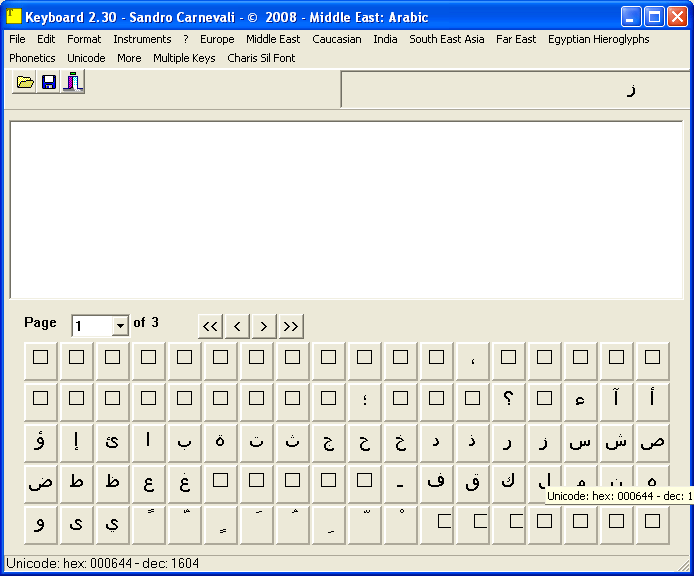This screenshot has height=576, width=694.
Task: Insert the feh ف key
Action: click(x=436, y=484)
